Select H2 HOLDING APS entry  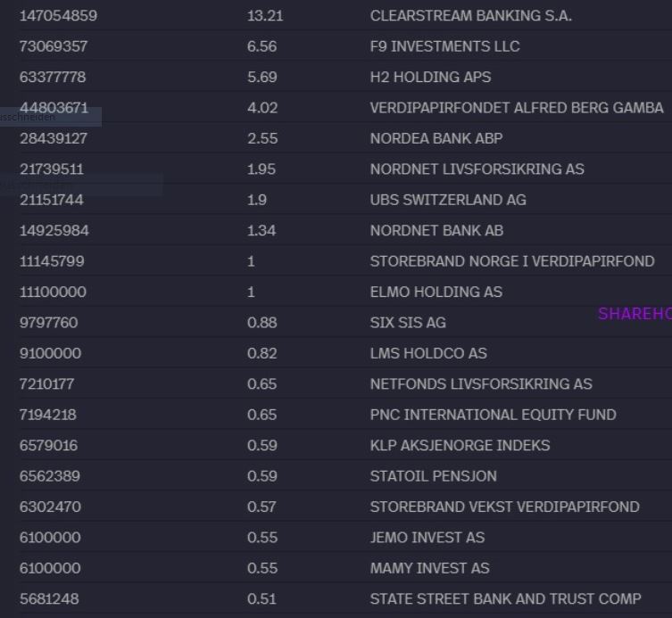coord(430,77)
